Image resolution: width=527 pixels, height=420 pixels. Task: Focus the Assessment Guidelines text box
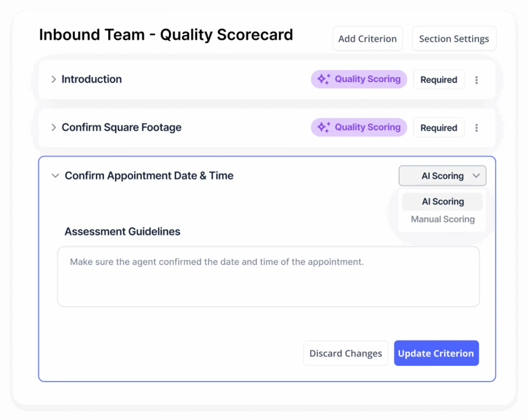click(268, 276)
